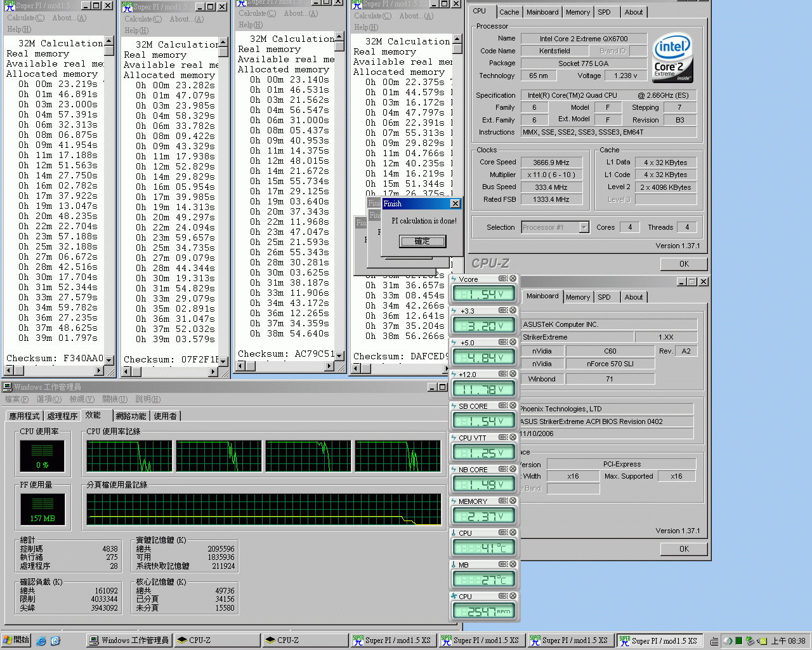Image resolution: width=812 pixels, height=650 pixels.
Task: Switch Task Manager to the 處理程序 tab
Action: (62, 416)
